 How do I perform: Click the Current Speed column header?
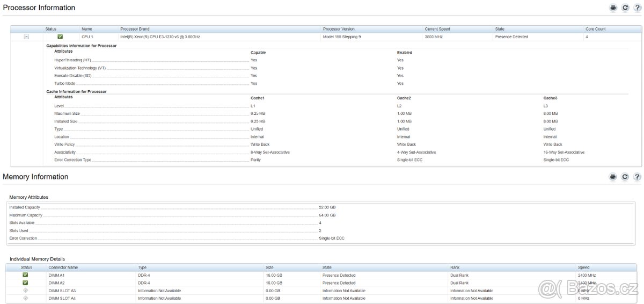[437, 29]
